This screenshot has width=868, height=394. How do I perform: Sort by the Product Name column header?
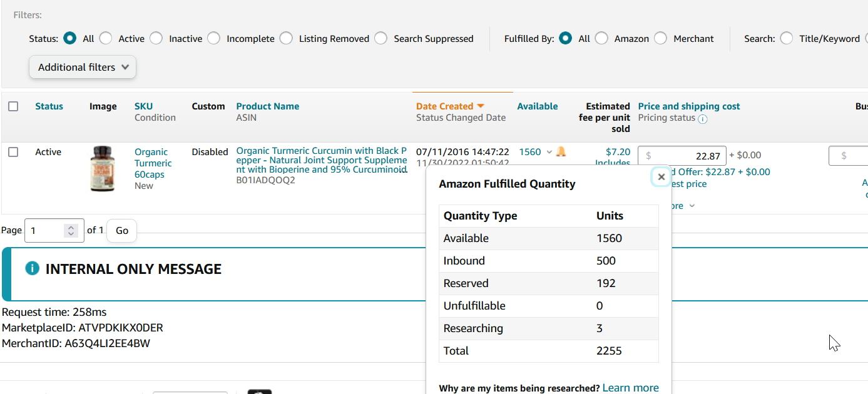tap(267, 106)
